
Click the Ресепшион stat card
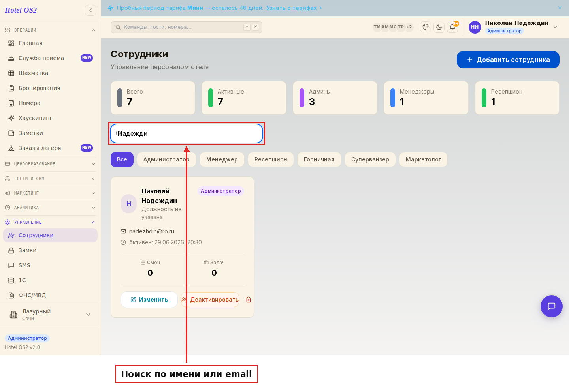pos(517,98)
